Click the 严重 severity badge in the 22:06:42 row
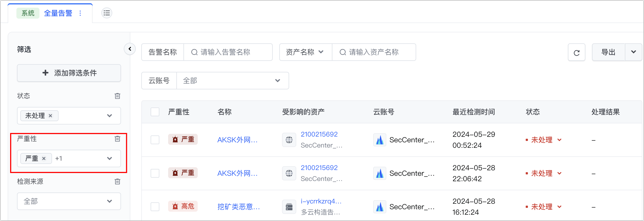Viewport: 644px width, 221px height. pyautogui.click(x=183, y=173)
